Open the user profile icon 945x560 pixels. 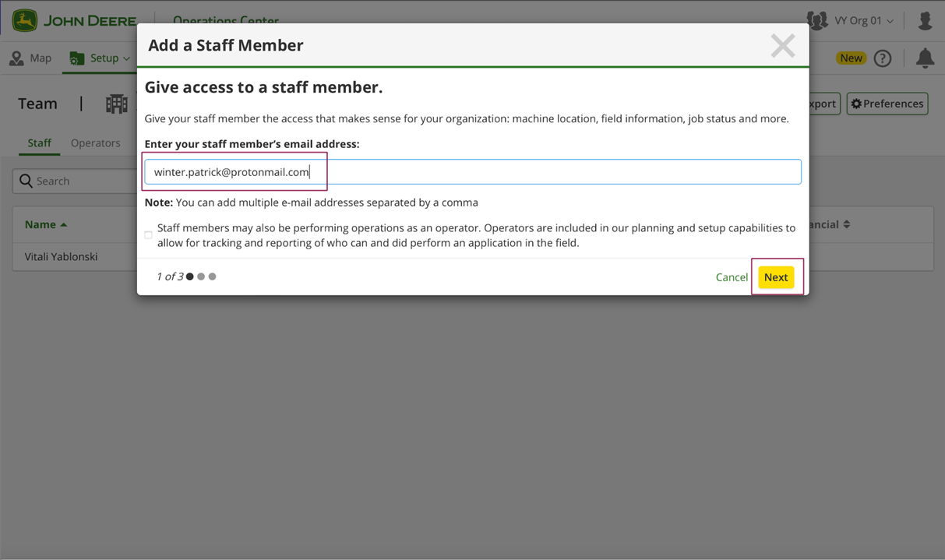[925, 21]
